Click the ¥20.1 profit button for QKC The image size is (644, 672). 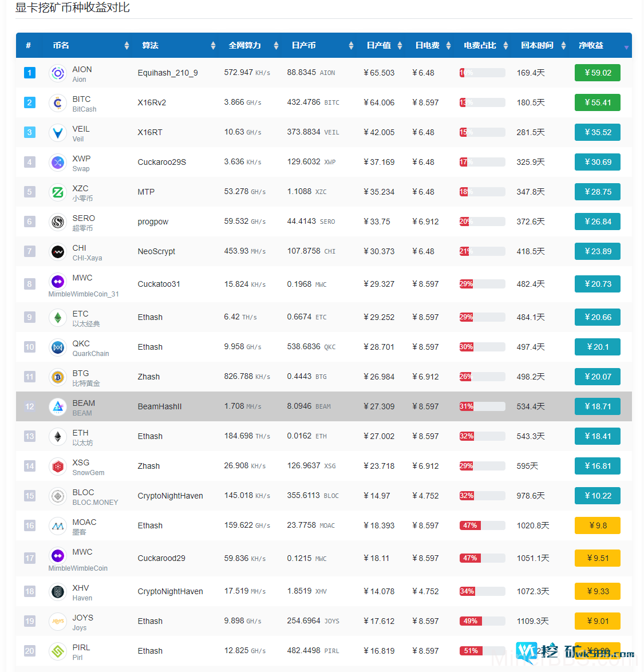tap(597, 347)
